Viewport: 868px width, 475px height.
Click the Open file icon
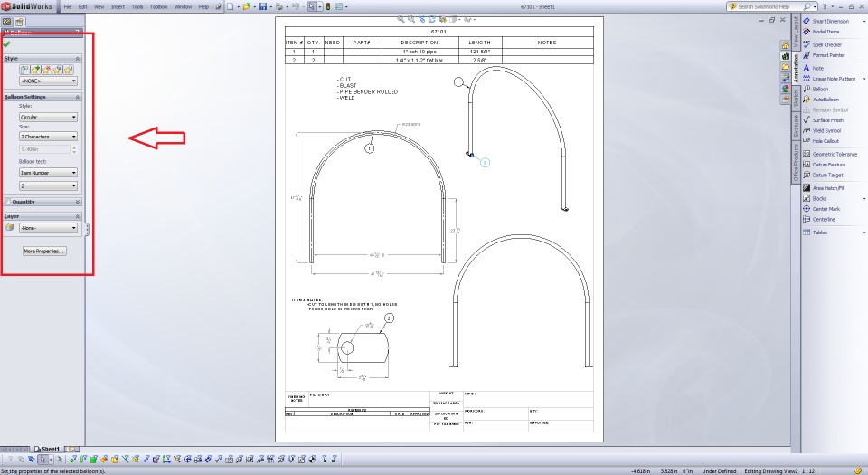246,6
